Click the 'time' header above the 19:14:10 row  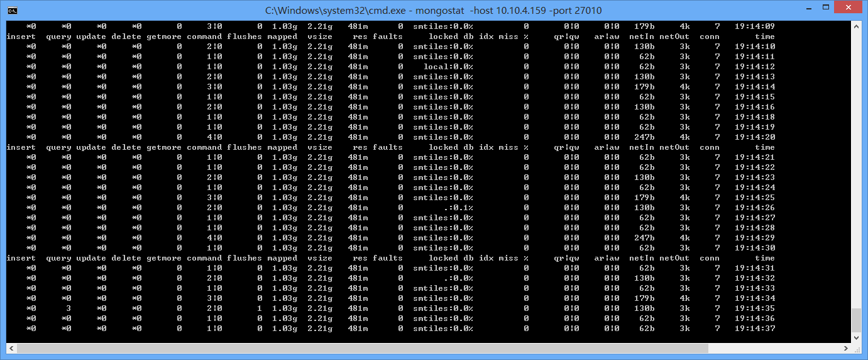[x=765, y=37]
